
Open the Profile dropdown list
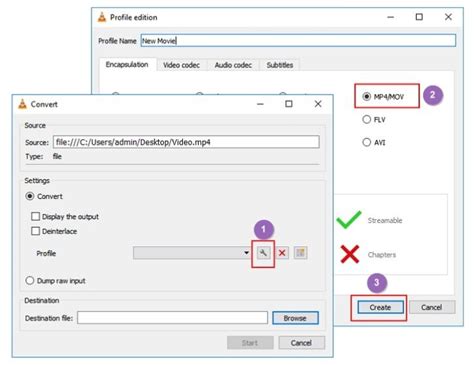[x=192, y=253]
